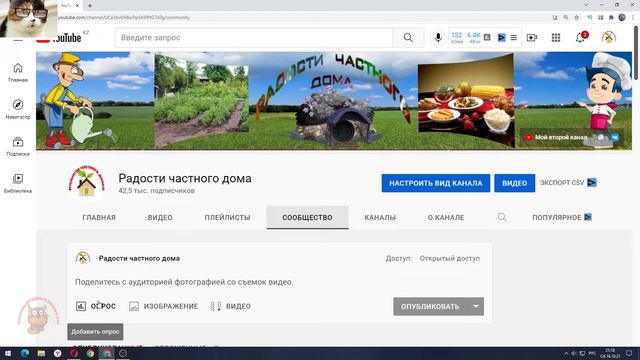Change access setting Открытый доступ
The image size is (640, 360).
pos(450,258)
